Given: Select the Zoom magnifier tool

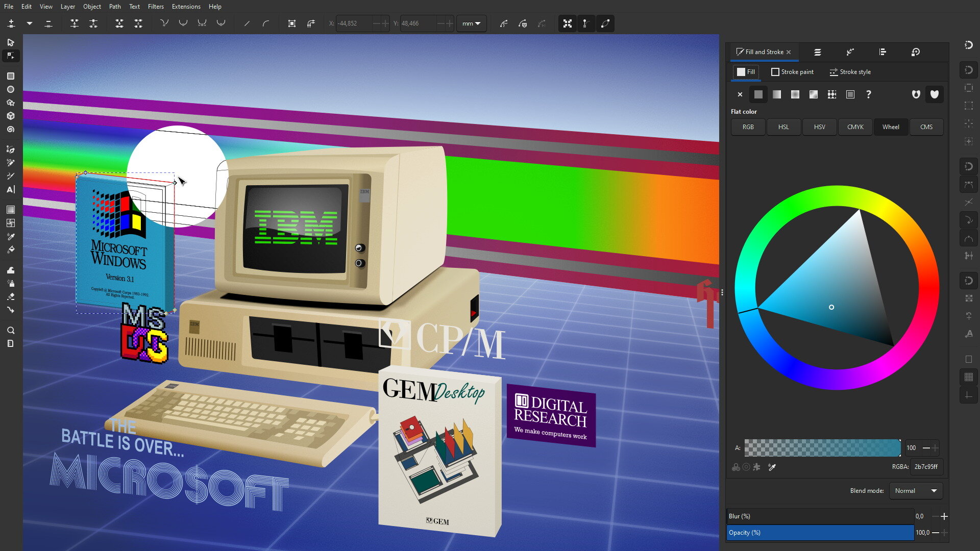Looking at the screenshot, I should (11, 330).
